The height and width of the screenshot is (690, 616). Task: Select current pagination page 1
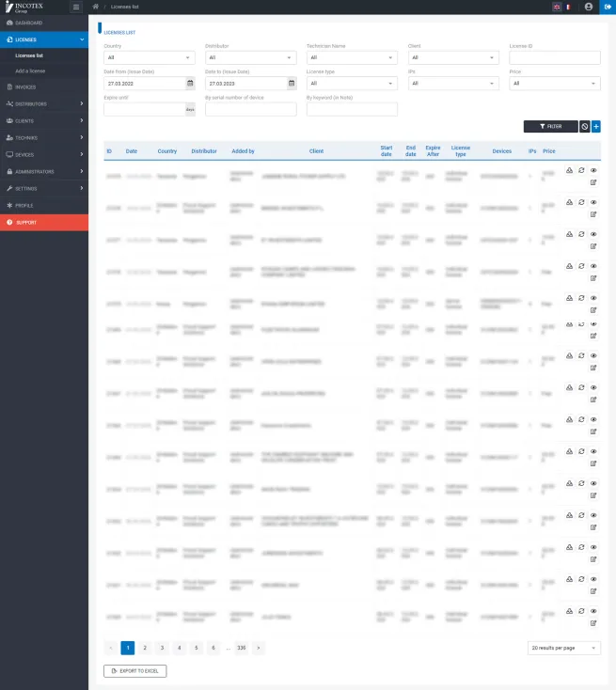[x=128, y=648]
